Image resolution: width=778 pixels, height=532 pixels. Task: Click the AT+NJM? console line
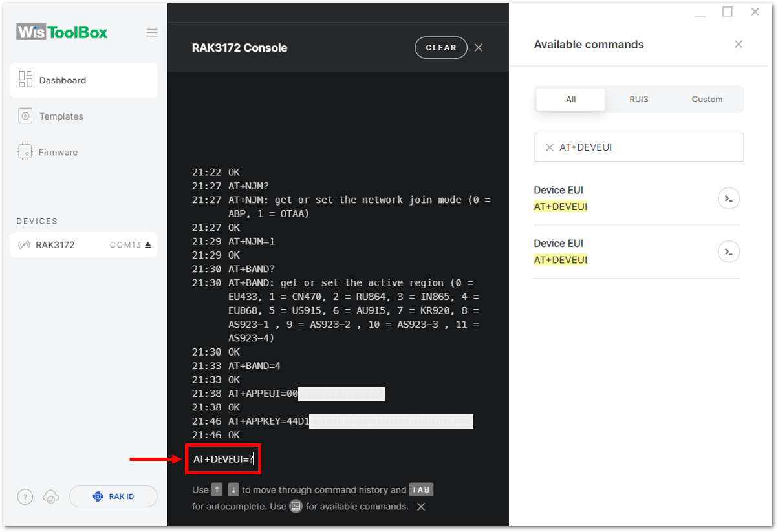pos(231,186)
